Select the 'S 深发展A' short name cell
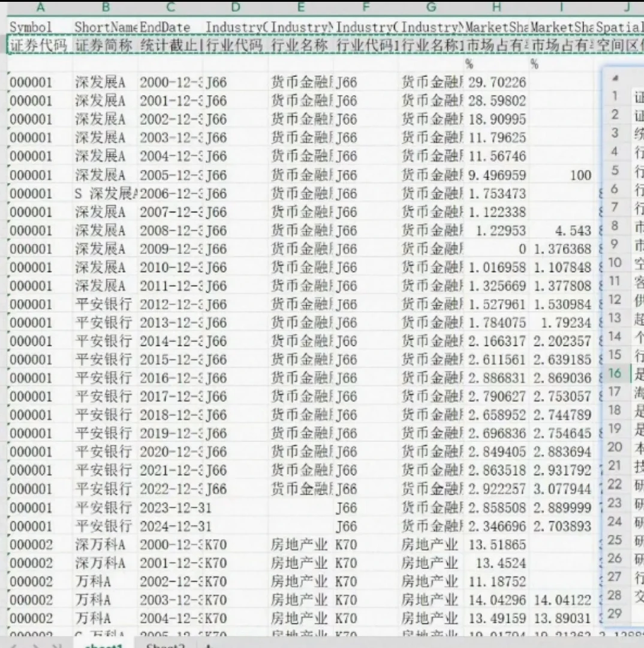Image resolution: width=644 pixels, height=648 pixels. tap(106, 194)
